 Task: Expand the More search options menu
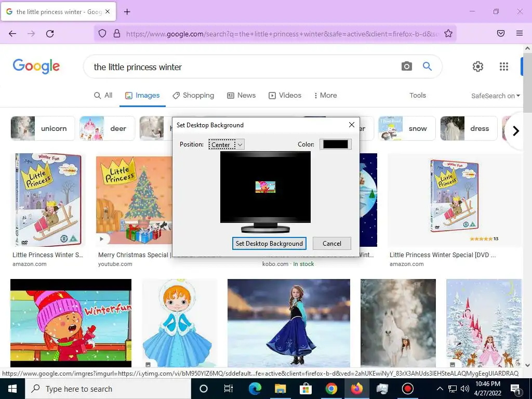(325, 96)
